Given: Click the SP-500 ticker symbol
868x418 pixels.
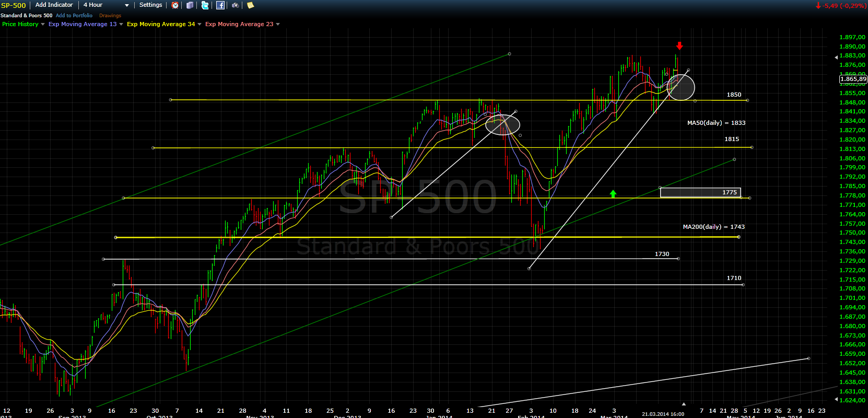Looking at the screenshot, I should point(14,5).
